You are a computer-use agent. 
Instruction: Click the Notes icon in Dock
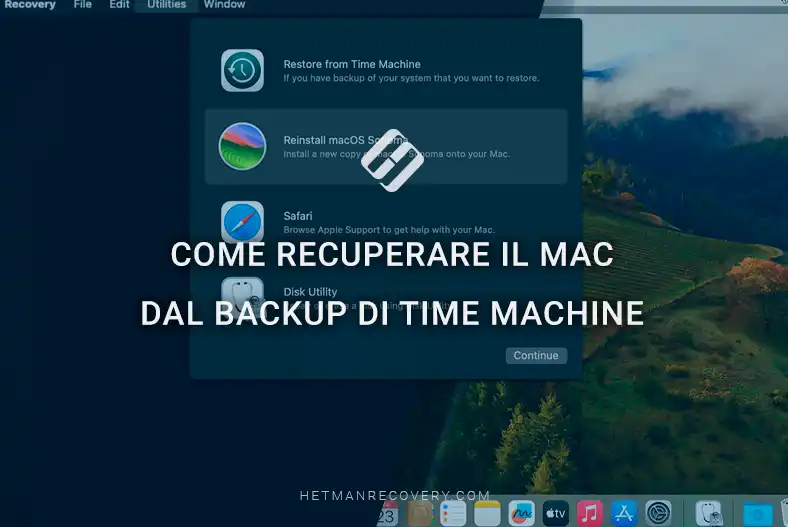click(x=487, y=514)
